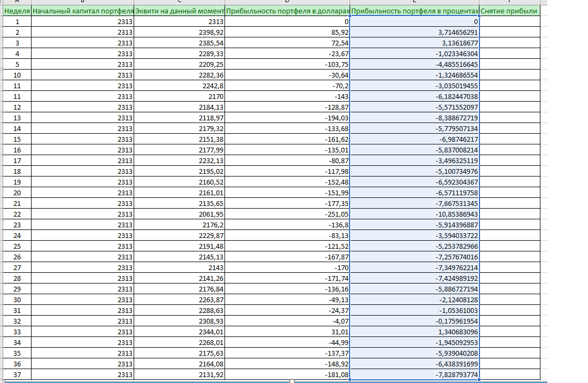
Task: Select empty "Снятие прибыли" cell in week 37 row
Action: [x=509, y=374]
